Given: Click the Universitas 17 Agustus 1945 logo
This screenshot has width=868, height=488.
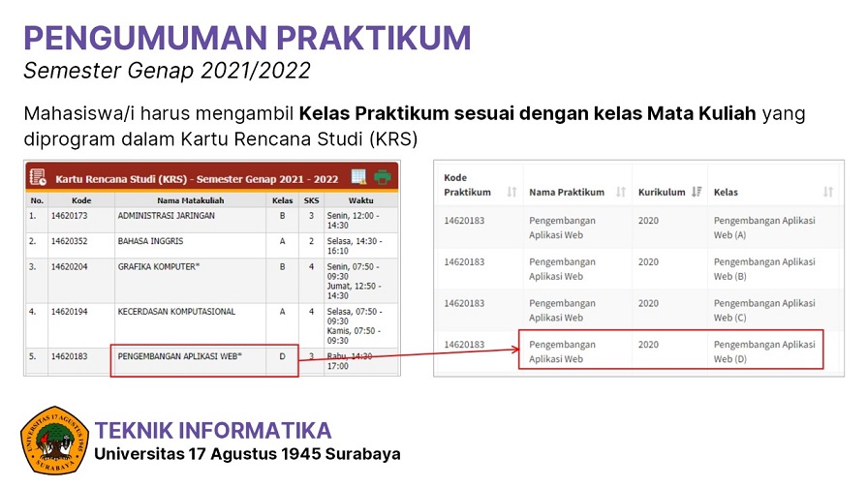Looking at the screenshot, I should click(54, 441).
